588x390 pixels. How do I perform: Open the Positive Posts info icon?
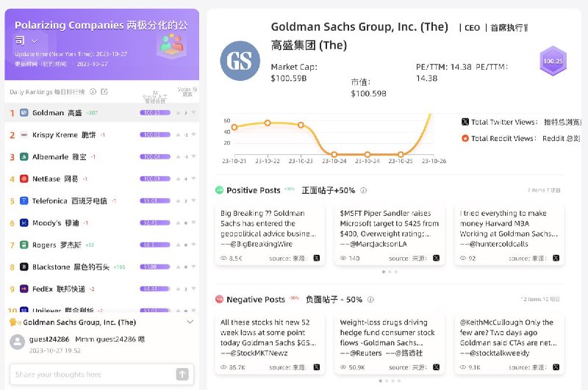pyautogui.click(x=363, y=190)
